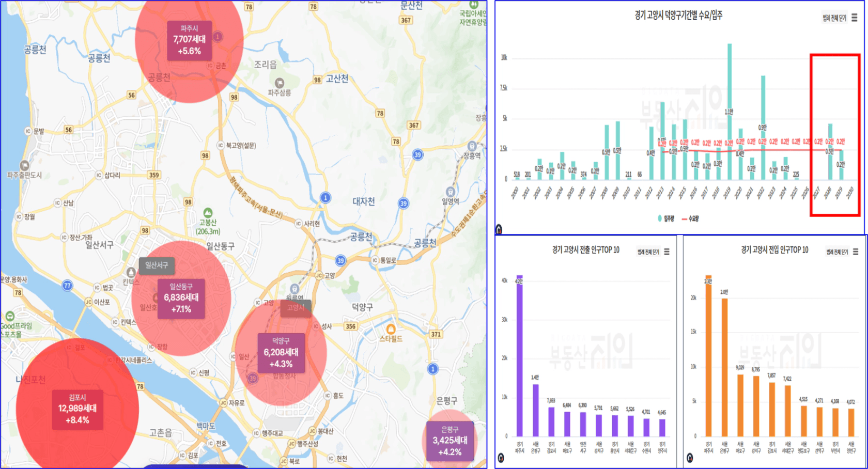The height and width of the screenshot is (469, 868).
Task: Click logo icon below 전입 인구 chart
Action: tap(690, 458)
